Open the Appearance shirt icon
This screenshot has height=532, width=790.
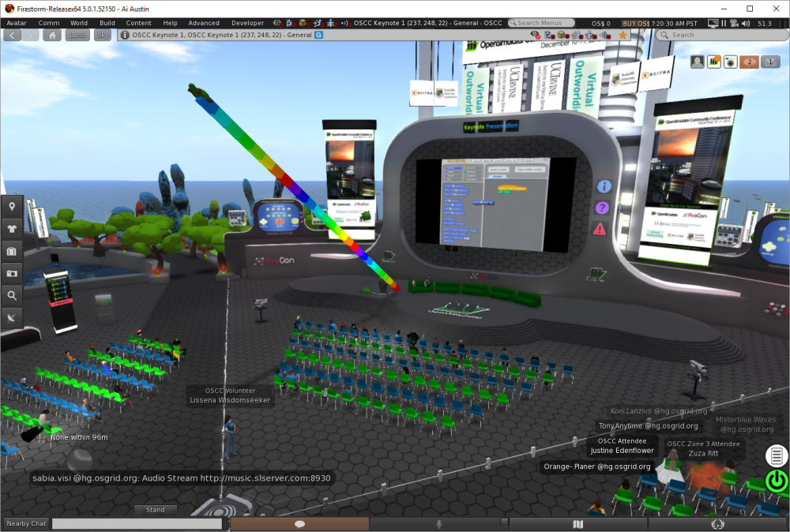click(x=12, y=229)
